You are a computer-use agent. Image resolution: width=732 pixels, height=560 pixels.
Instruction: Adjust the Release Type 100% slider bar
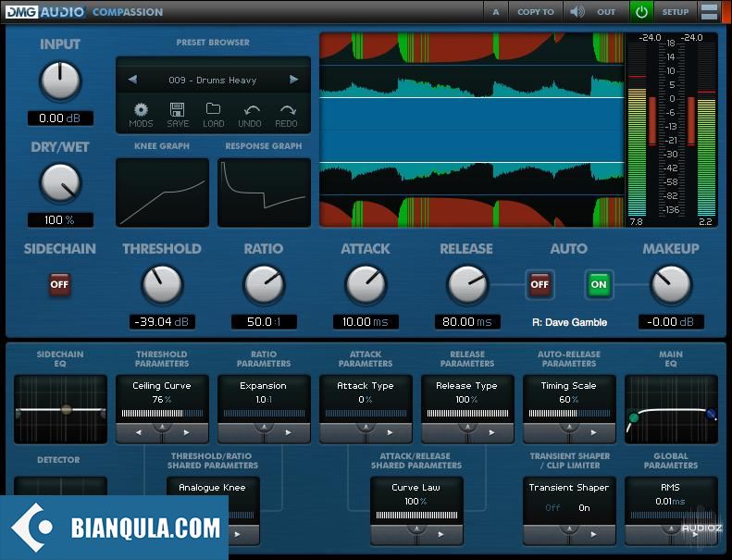(x=467, y=414)
